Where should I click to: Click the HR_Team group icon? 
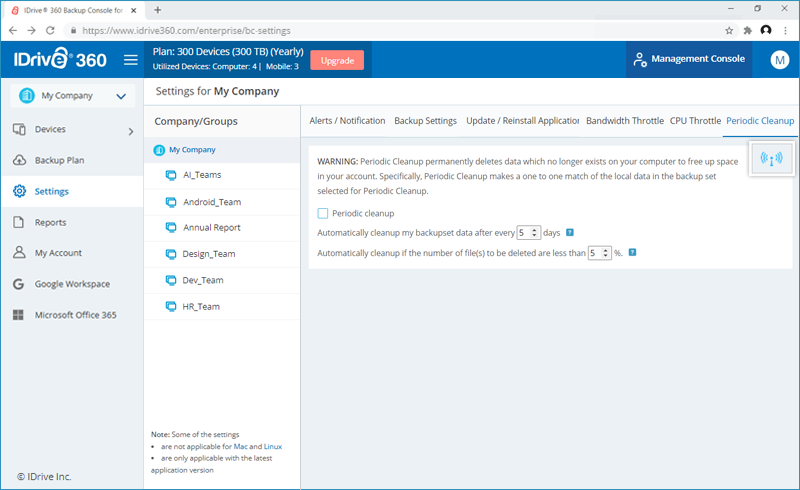pos(171,306)
